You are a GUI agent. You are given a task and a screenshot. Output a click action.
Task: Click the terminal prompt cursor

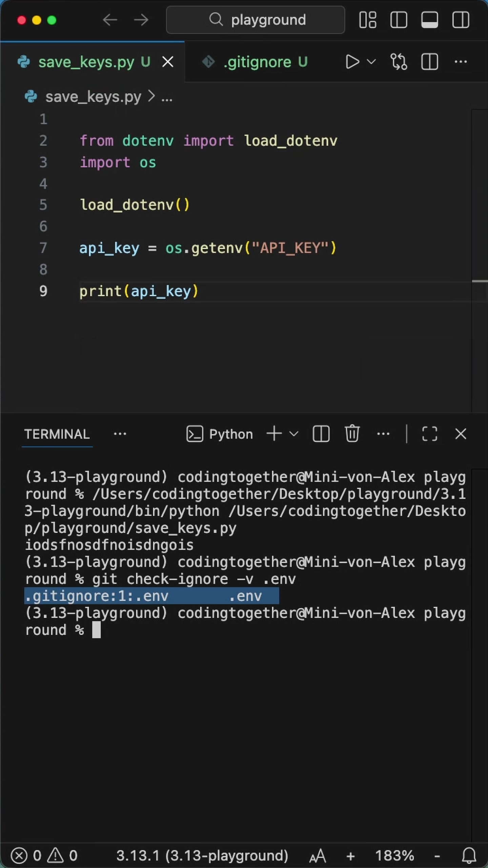click(96, 630)
